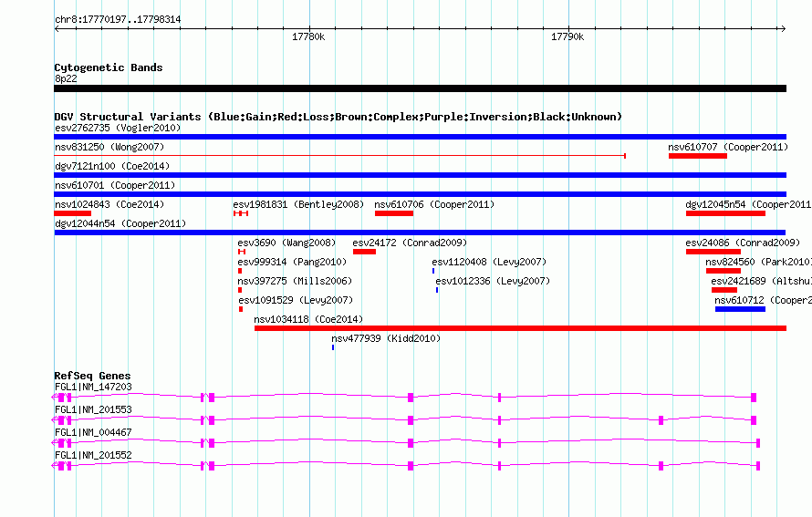This screenshot has width=812, height=517.
Task: Open esv1091529 (Levy2007) variant label
Action: 296,300
